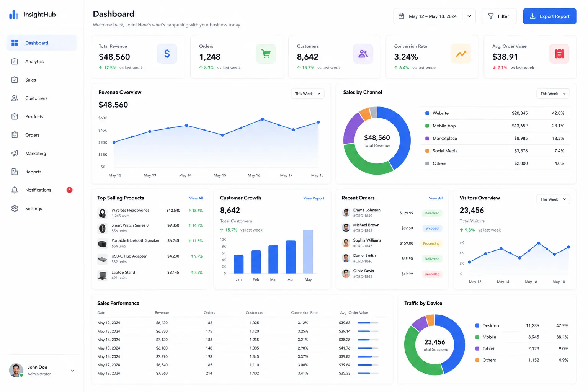Click the Filter button

click(x=499, y=16)
